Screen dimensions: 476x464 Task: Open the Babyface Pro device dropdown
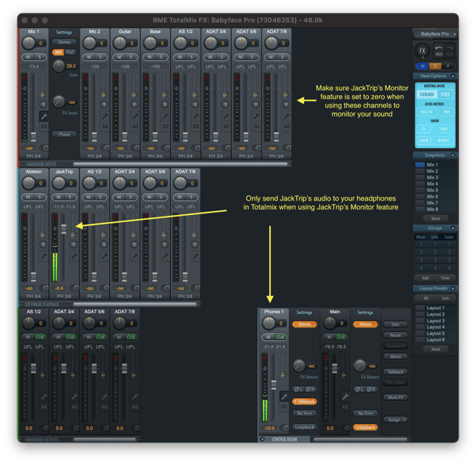[436, 34]
